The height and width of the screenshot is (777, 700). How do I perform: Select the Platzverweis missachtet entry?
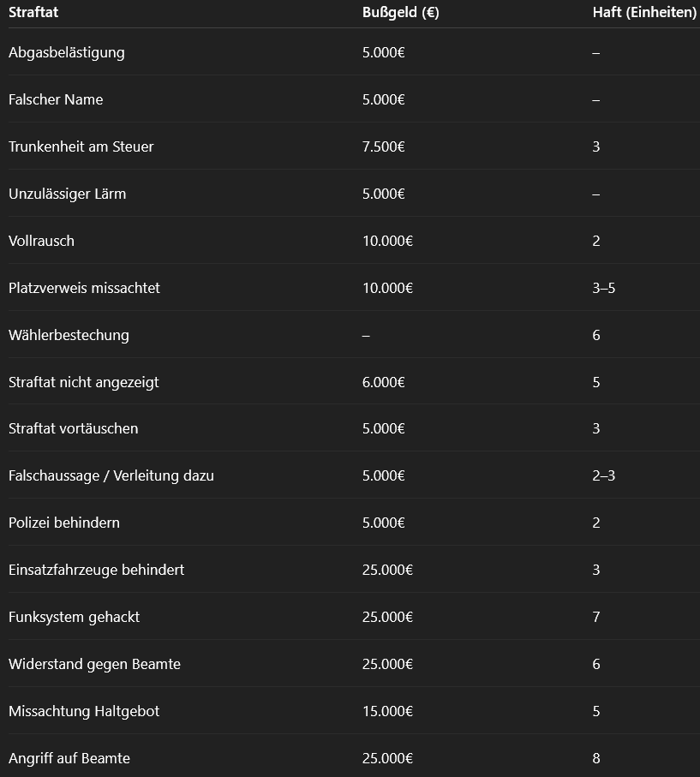[x=84, y=288]
